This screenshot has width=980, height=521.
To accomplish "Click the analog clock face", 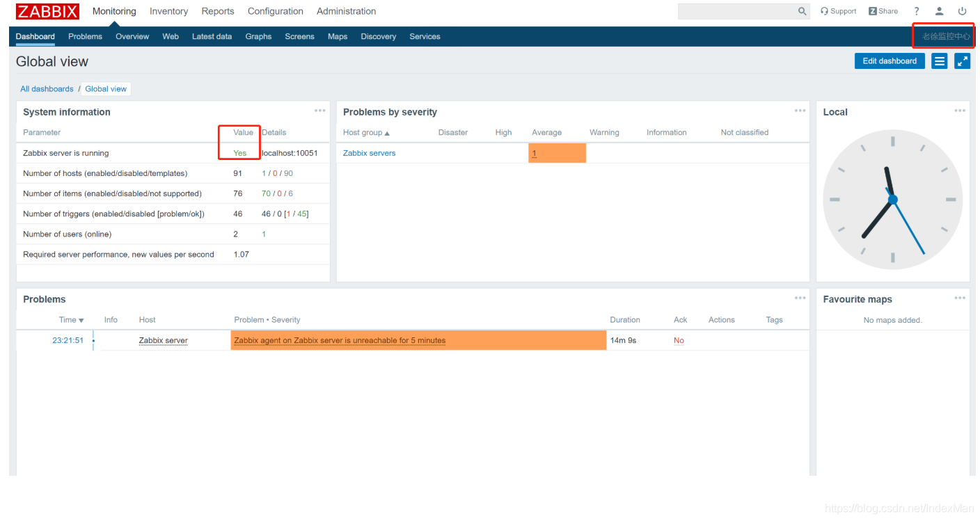I will [x=892, y=200].
